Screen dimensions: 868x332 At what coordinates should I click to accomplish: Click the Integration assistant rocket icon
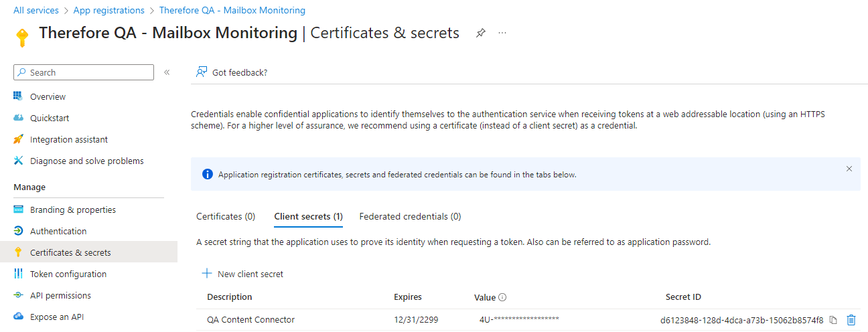click(x=19, y=139)
